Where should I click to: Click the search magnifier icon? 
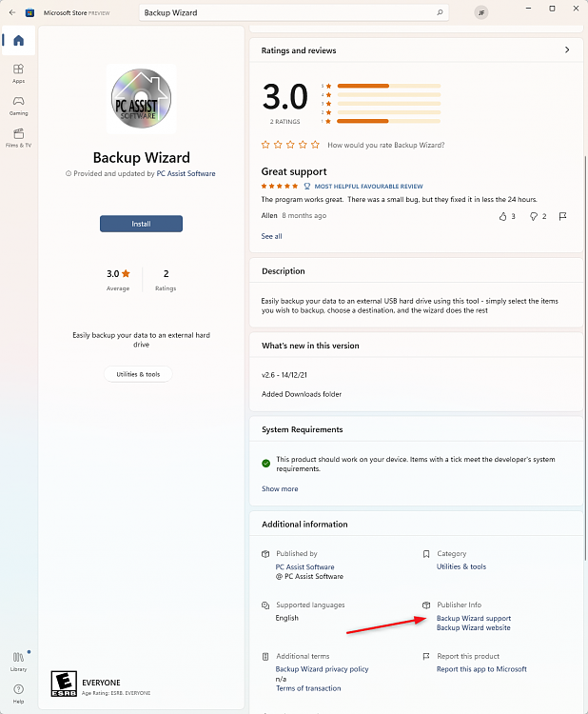point(440,12)
